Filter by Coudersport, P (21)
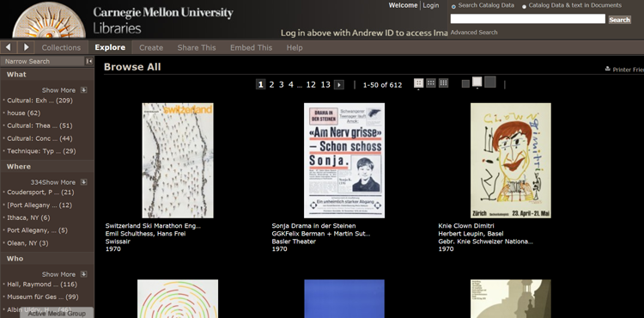This screenshot has height=318, width=644. (x=40, y=193)
